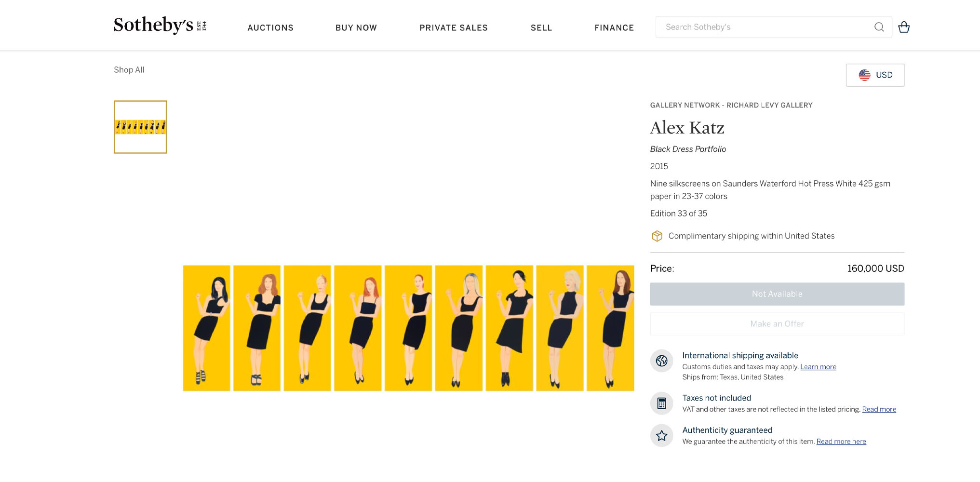Open the Buy Now menu

356,28
